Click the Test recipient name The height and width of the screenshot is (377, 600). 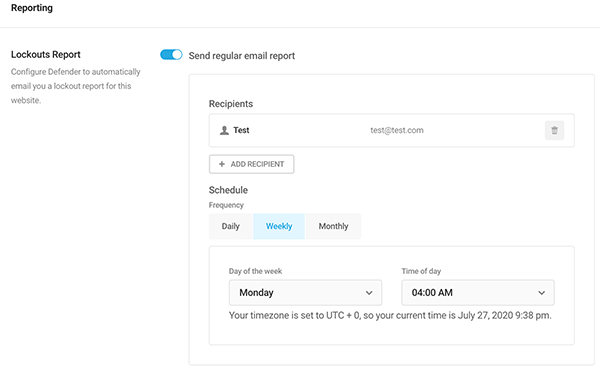pos(241,130)
